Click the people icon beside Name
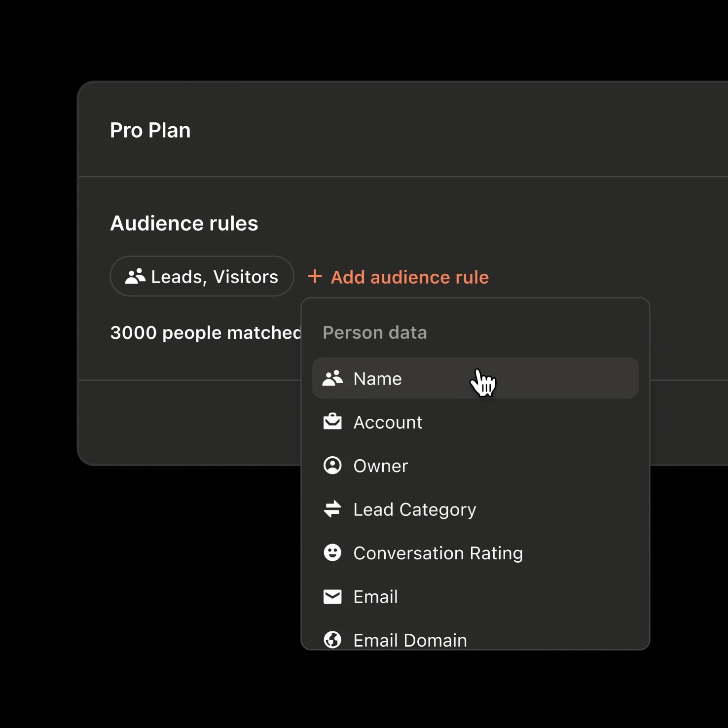Screen dimensions: 728x728 pyautogui.click(x=332, y=378)
